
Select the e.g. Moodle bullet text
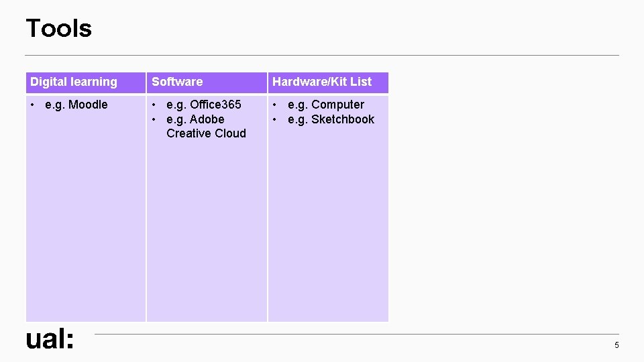pos(76,105)
